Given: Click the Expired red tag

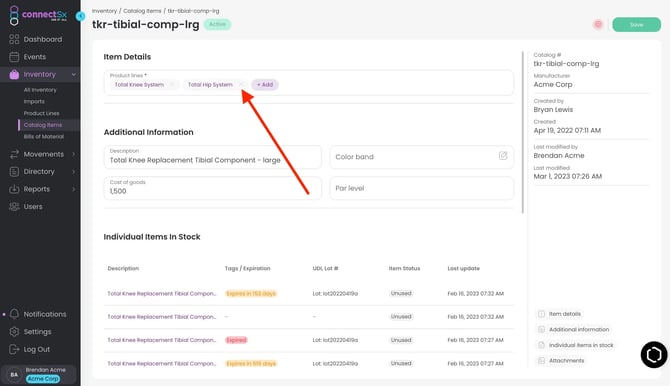Looking at the screenshot, I should tap(236, 340).
